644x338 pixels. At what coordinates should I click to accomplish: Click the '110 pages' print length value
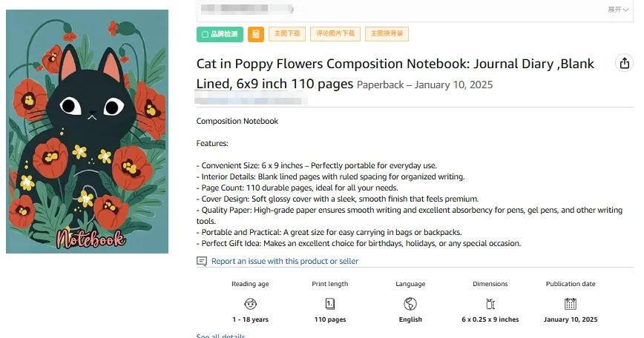[330, 320]
